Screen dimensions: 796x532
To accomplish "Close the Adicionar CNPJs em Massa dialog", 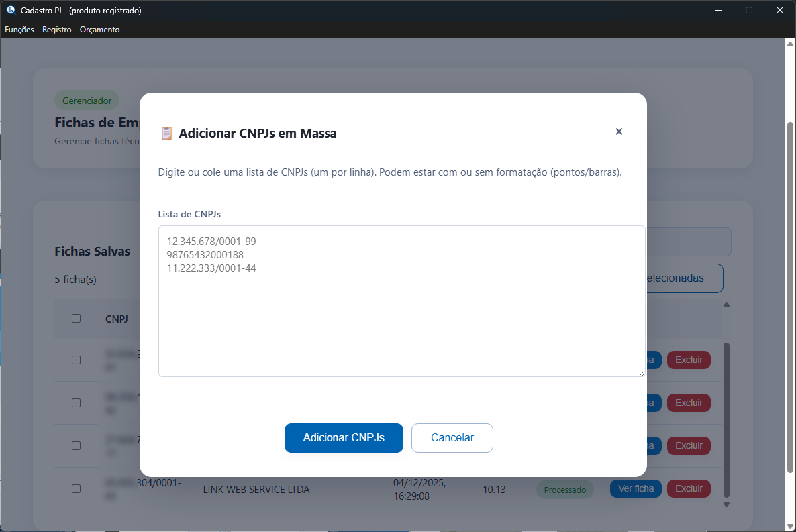I will pos(619,131).
